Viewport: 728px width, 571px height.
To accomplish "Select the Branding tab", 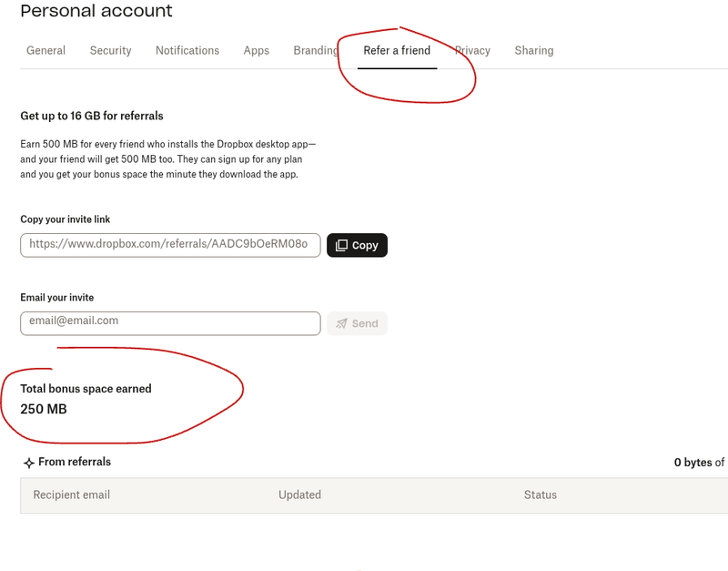I will pos(315,51).
